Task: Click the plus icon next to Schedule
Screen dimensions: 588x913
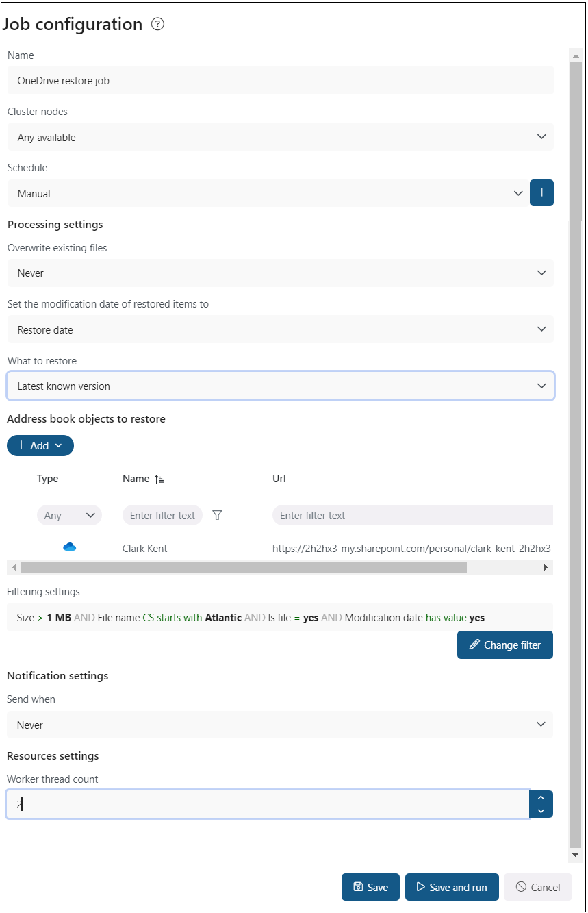Action: point(541,193)
